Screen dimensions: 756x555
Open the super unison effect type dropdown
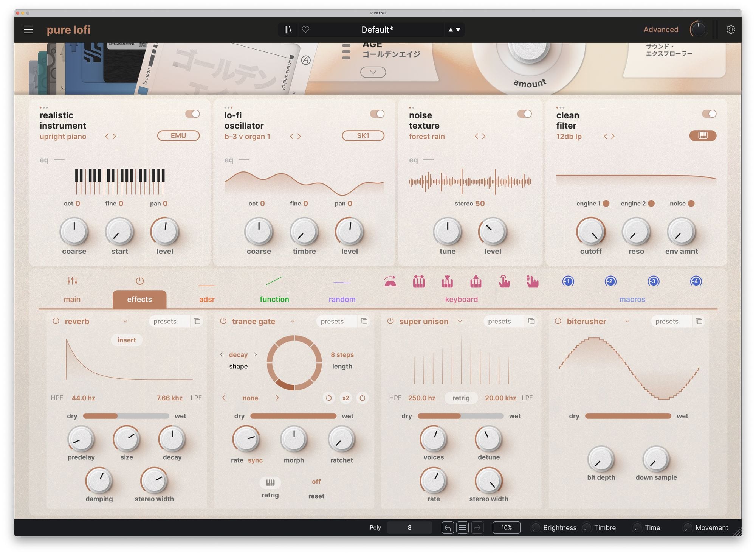460,321
